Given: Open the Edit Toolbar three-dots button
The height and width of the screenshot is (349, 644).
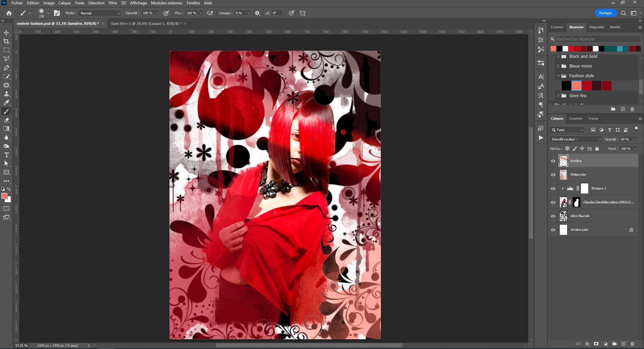Looking at the screenshot, I should click(x=6, y=181).
